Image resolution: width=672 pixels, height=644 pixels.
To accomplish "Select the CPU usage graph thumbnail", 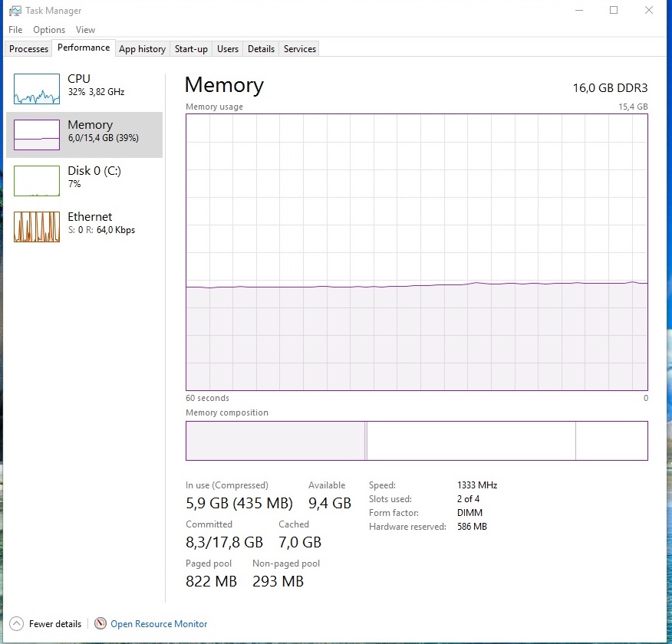I will 36,89.
